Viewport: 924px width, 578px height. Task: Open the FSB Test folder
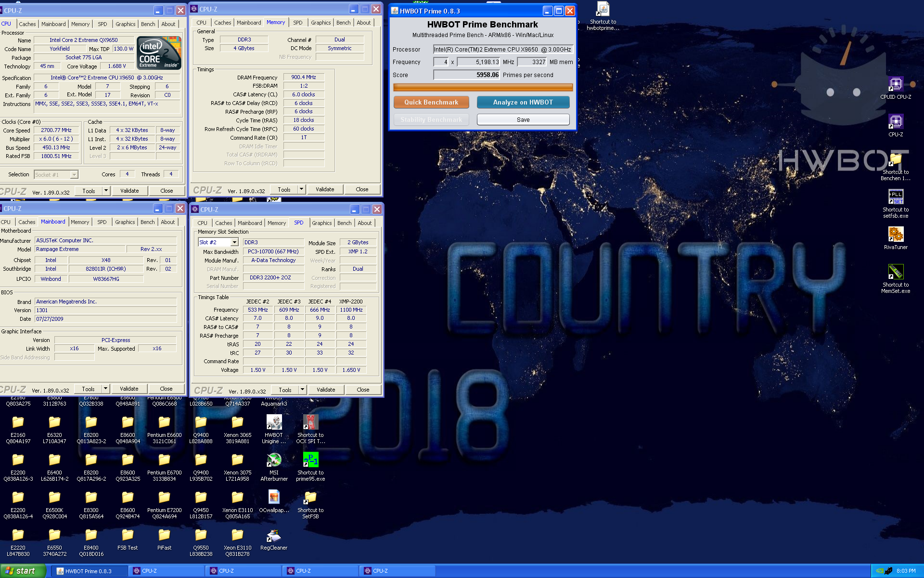(128, 539)
